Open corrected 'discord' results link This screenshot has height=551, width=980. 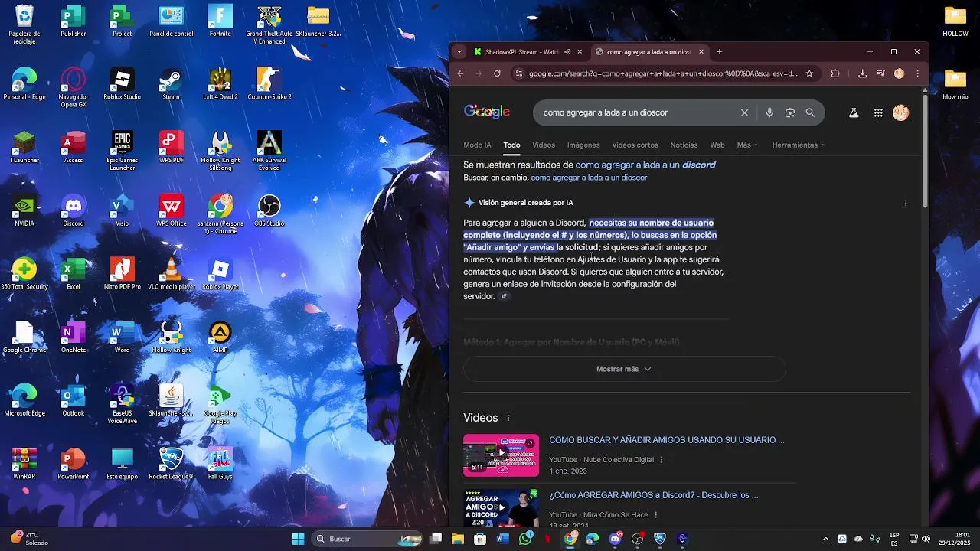click(x=645, y=165)
